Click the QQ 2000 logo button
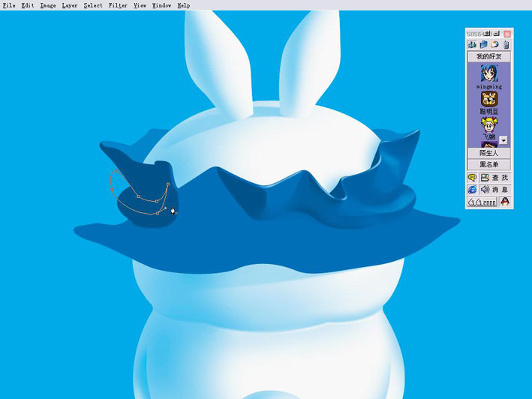The height and width of the screenshot is (399, 532). pyautogui.click(x=482, y=202)
